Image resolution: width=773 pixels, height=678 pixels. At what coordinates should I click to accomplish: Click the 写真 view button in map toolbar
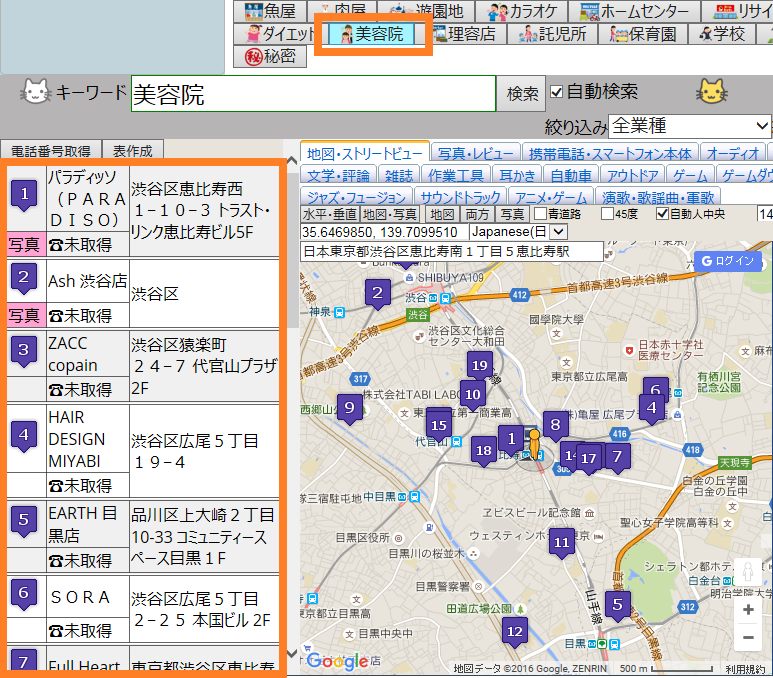coord(512,214)
